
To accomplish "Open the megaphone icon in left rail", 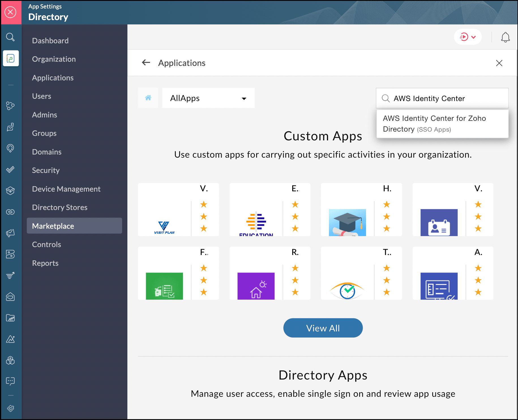I will (x=10, y=233).
